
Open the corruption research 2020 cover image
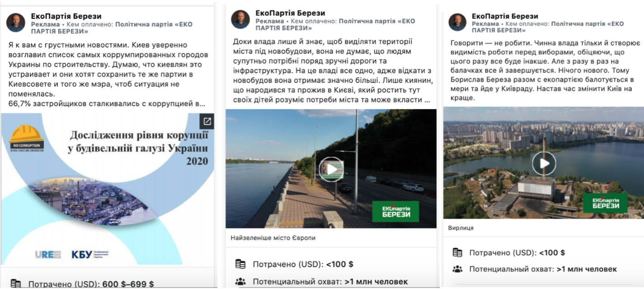click(x=107, y=190)
